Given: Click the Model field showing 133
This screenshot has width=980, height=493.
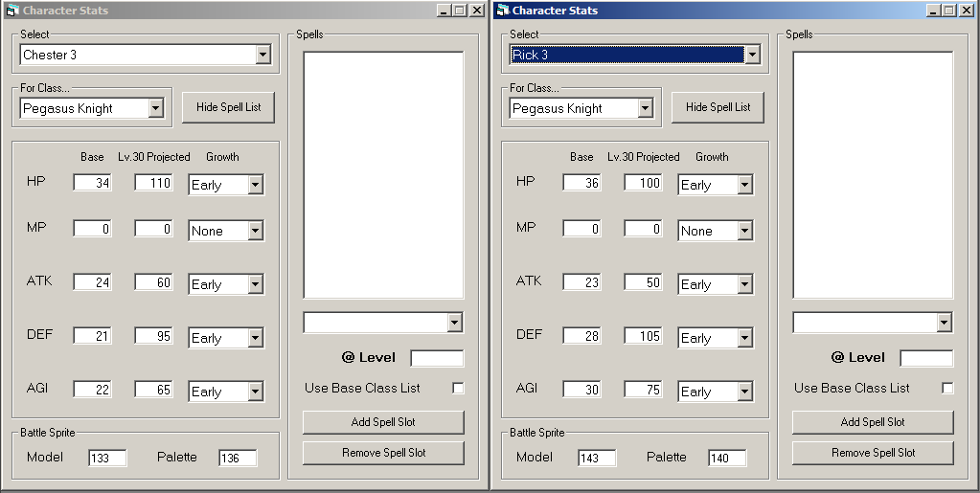Looking at the screenshot, I should tap(107, 458).
